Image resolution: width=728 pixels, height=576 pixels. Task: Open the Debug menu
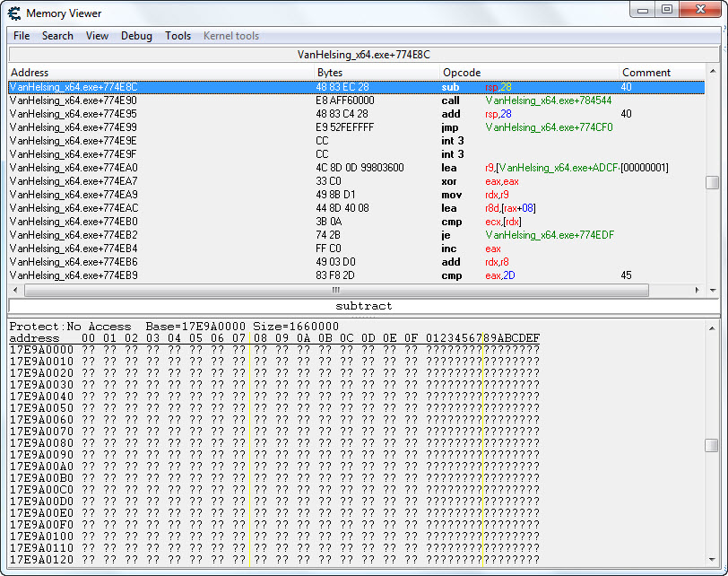click(136, 36)
